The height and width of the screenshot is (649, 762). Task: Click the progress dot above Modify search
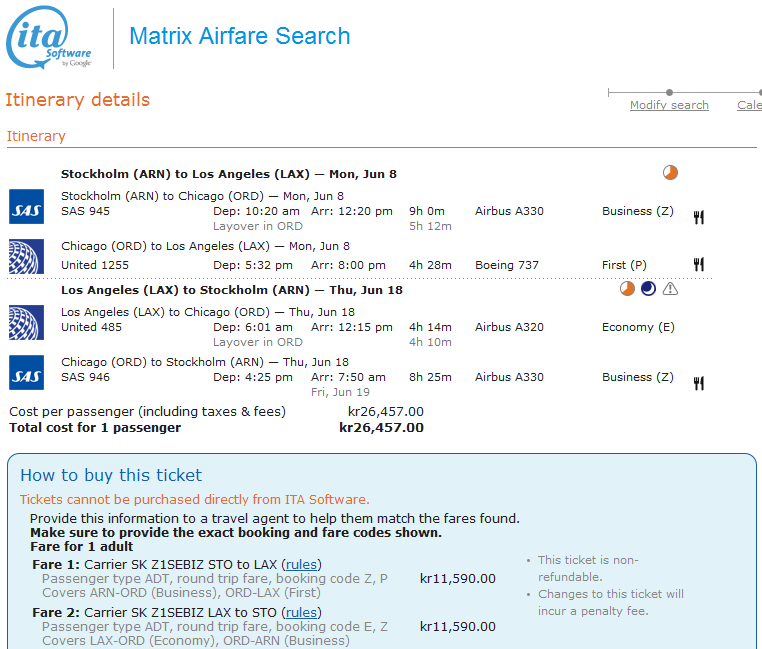click(669, 92)
